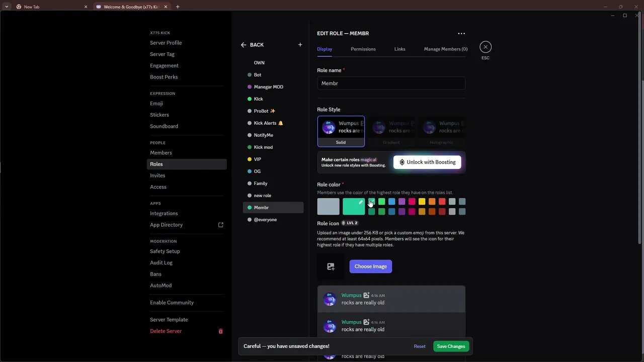This screenshot has height=362, width=644.
Task: Open the Soundboard settings page
Action: pyautogui.click(x=187, y=126)
